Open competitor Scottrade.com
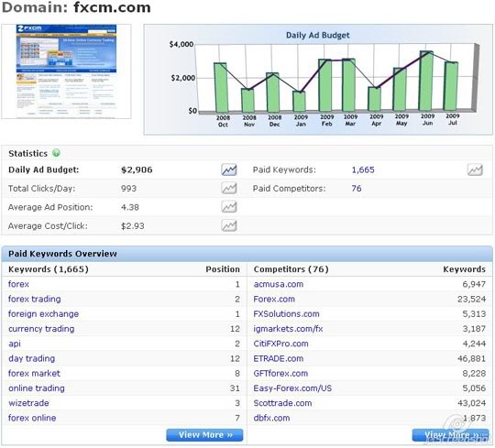 pyautogui.click(x=282, y=403)
